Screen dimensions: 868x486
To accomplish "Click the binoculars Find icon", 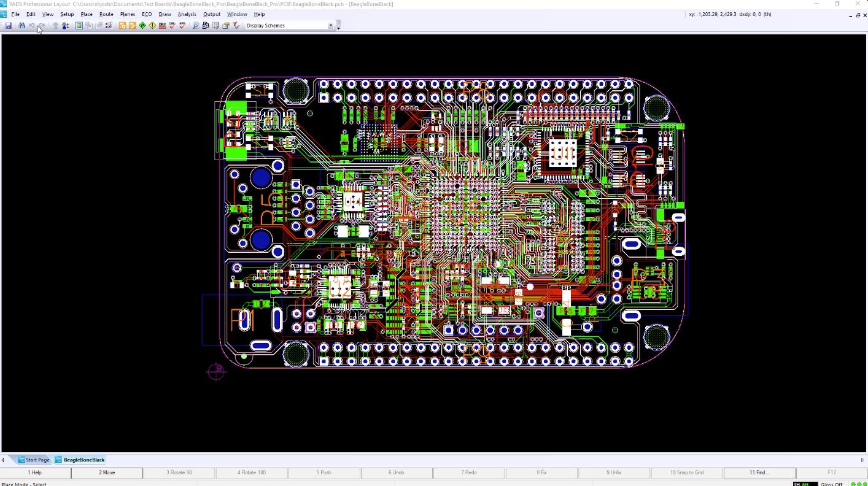I will point(21,26).
